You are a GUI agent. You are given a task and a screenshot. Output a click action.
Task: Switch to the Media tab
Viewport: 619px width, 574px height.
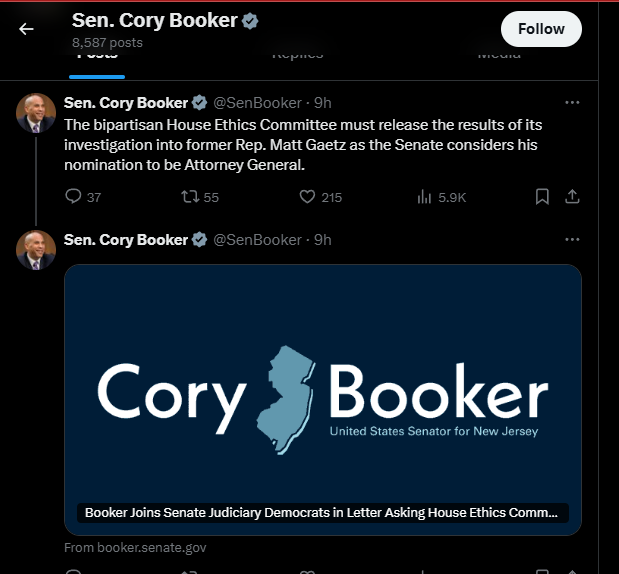pos(498,56)
